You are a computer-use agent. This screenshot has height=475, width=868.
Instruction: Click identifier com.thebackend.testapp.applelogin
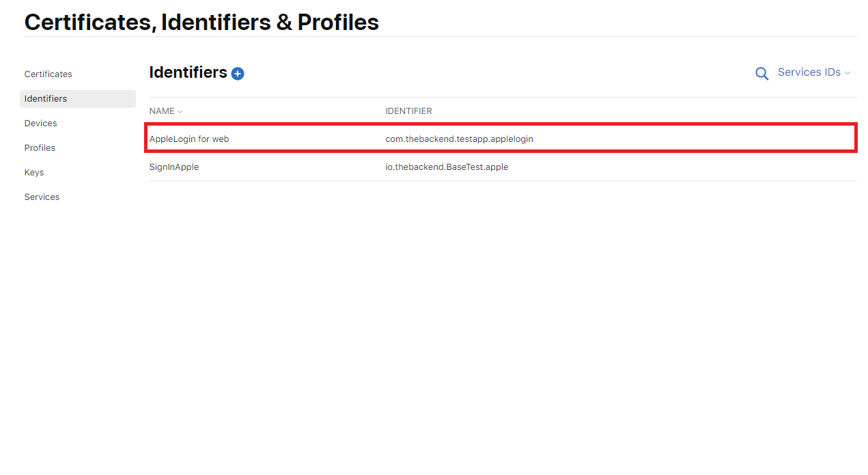(459, 139)
